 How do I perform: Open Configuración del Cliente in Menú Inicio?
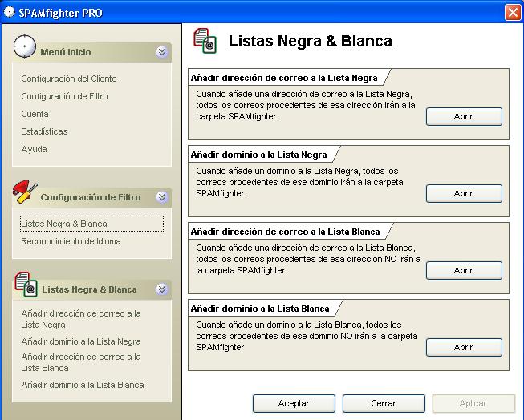pyautogui.click(x=69, y=79)
